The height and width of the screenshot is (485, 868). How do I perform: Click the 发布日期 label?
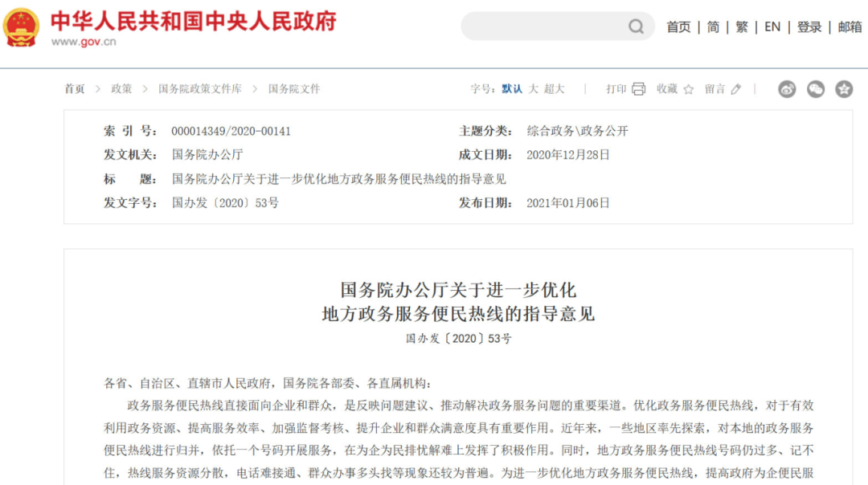(485, 203)
